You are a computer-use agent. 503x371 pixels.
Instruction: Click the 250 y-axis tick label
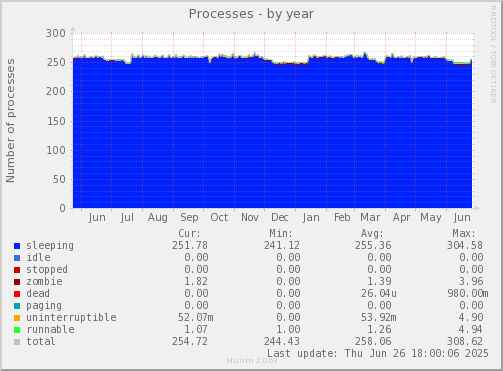coord(56,62)
